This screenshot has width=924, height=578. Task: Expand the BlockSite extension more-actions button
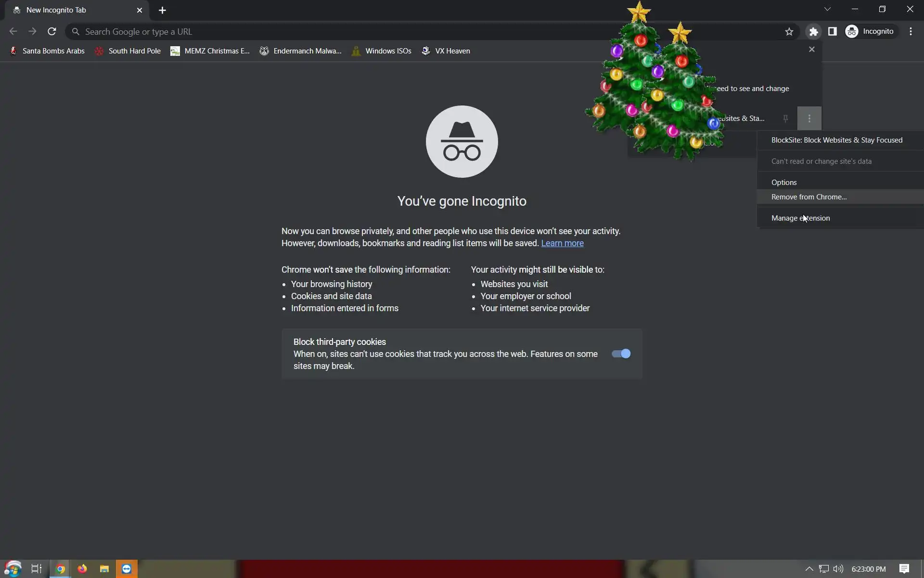tap(809, 118)
